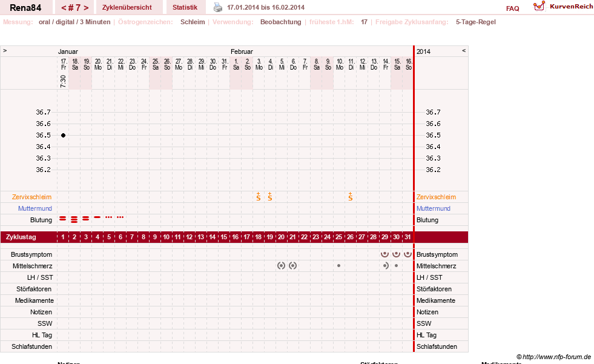Click the cervical mucus symbol on 3 February
The width and height of the screenshot is (594, 364).
click(x=259, y=197)
